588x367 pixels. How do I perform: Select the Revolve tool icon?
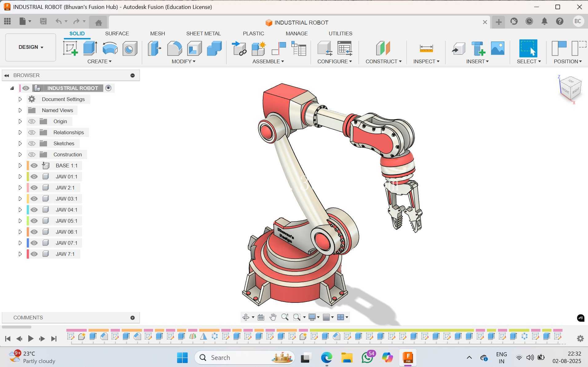click(110, 49)
